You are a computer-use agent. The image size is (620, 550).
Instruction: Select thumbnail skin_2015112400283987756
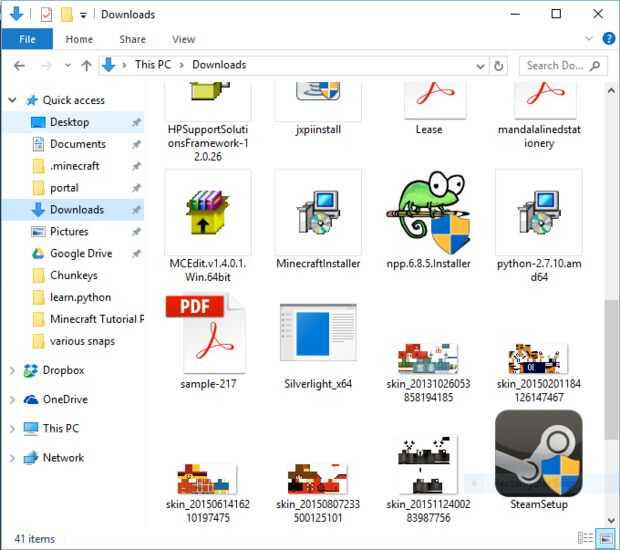click(428, 465)
